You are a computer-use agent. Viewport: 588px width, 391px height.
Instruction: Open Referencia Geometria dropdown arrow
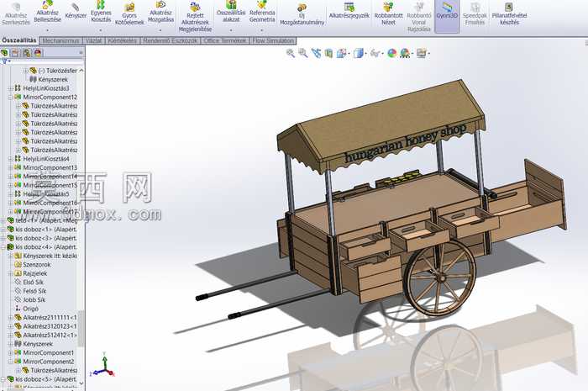262,29
